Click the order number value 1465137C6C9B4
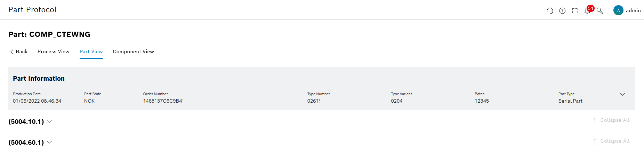 point(163,101)
